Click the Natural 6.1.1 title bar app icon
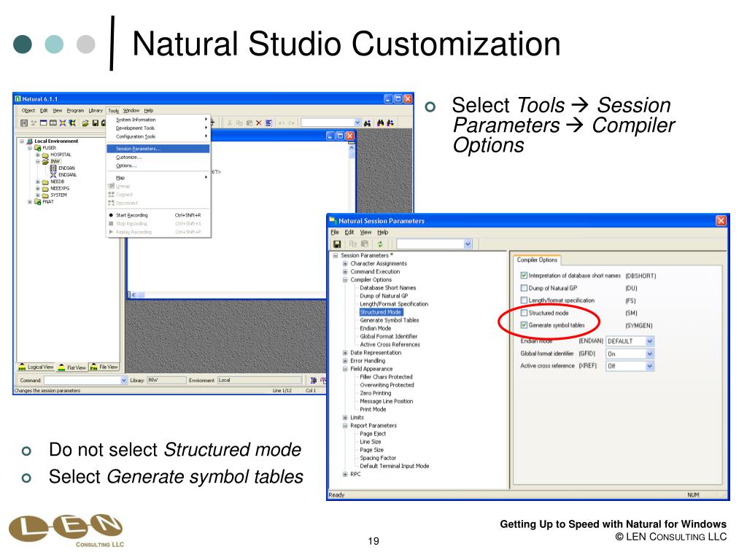This screenshot has height=560, width=747. point(18,98)
